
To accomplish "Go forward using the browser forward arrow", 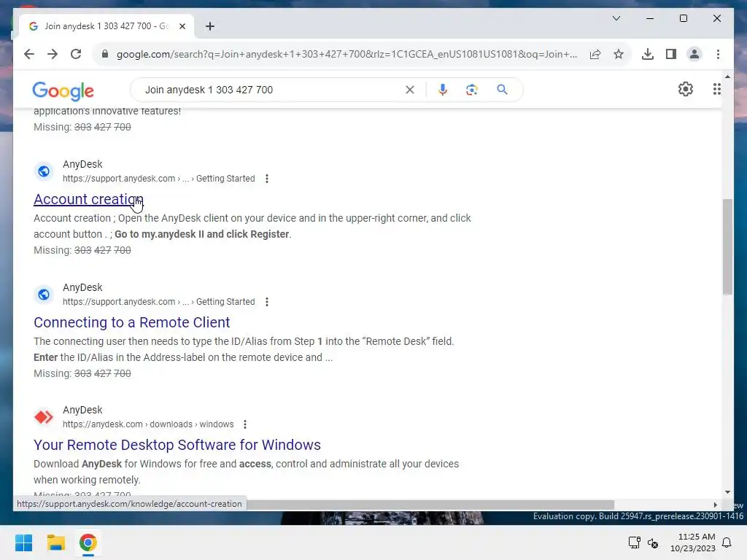I will click(53, 54).
